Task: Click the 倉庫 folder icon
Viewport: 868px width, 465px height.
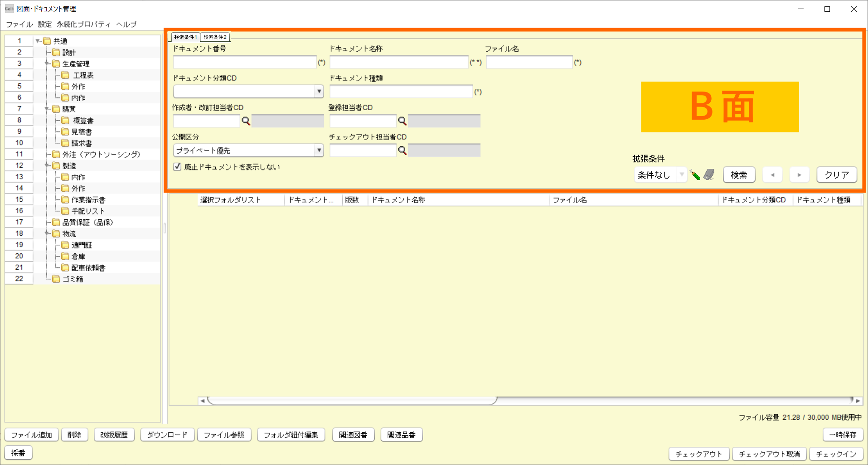Action: [x=65, y=256]
